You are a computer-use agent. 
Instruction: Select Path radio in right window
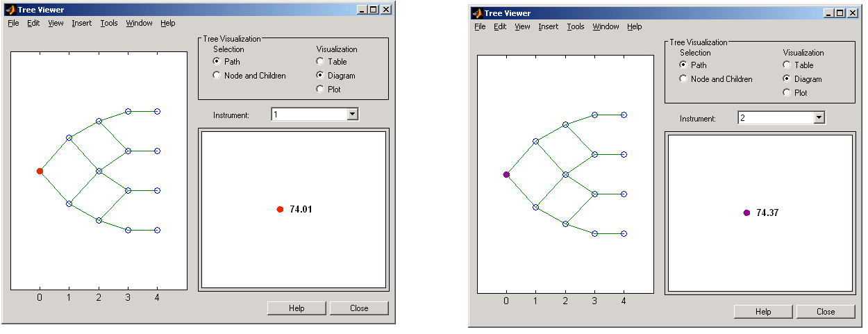[x=684, y=65]
